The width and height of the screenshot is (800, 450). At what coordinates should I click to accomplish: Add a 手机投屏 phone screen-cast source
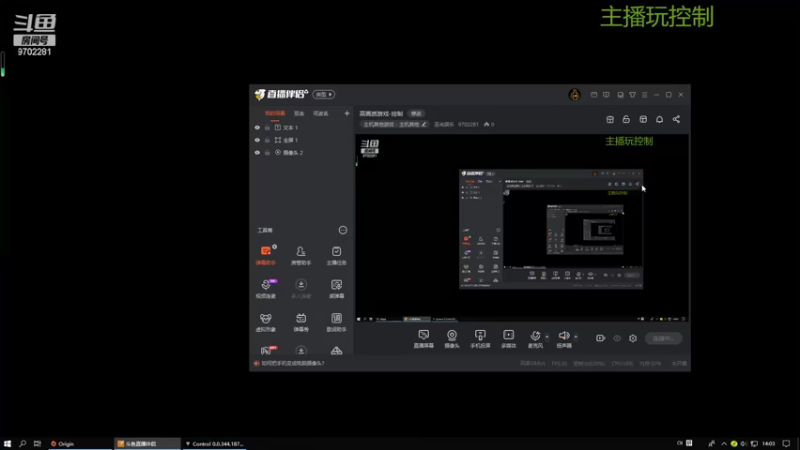tap(480, 339)
